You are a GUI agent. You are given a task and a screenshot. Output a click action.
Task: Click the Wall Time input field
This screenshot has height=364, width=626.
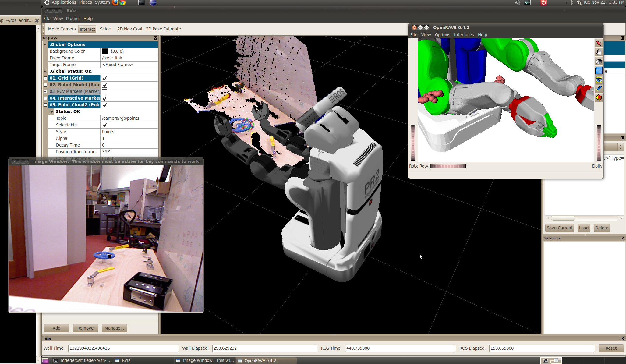123,348
